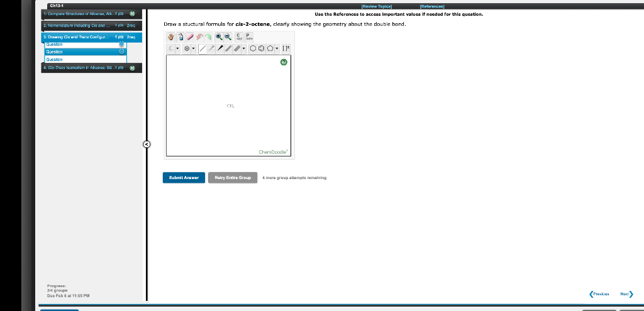Click the Ch13-1 assignment title

(57, 6)
